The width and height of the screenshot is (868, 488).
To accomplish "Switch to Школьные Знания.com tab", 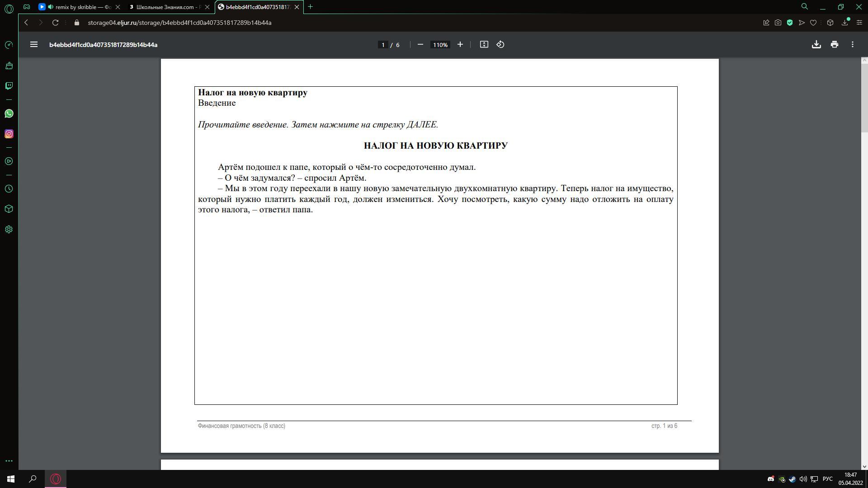I will tap(168, 7).
